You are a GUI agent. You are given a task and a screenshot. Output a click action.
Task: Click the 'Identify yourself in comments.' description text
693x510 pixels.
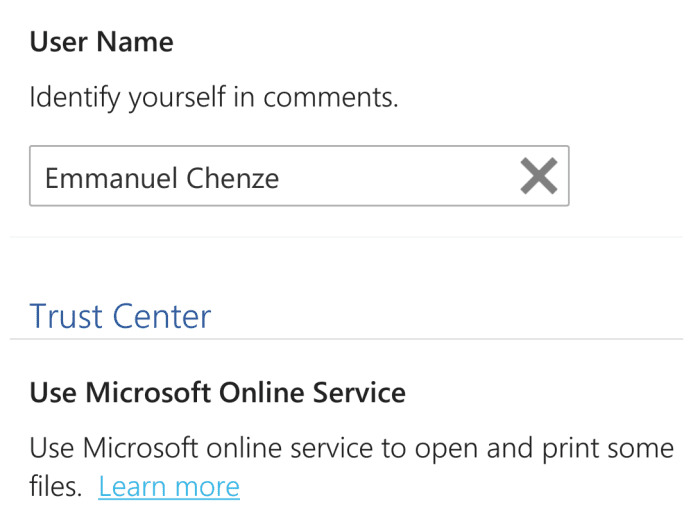coord(214,97)
